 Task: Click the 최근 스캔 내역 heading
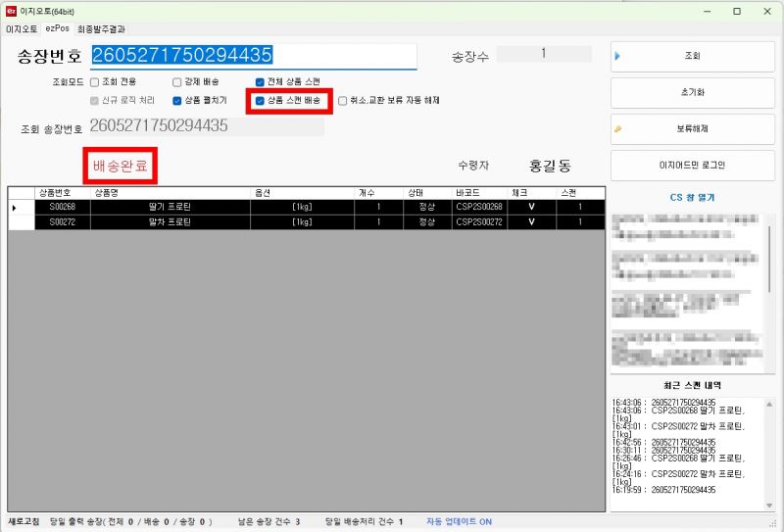[x=693, y=385]
